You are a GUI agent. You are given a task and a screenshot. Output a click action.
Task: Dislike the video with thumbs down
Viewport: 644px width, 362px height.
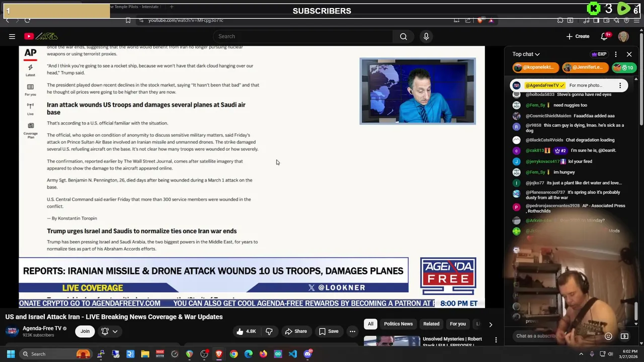point(269,331)
